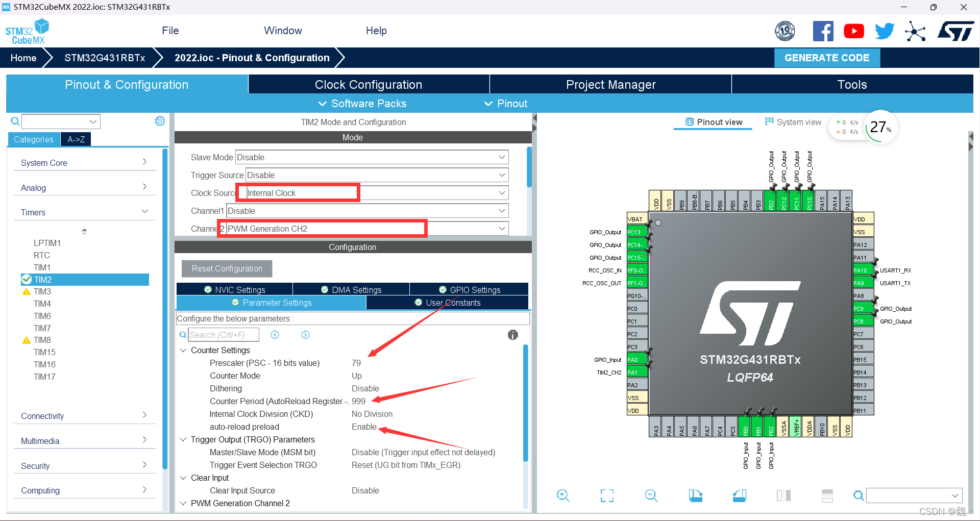This screenshot has height=521, width=980.
Task: Open the STM32G431RBTx breadcrumb
Action: pyautogui.click(x=105, y=58)
